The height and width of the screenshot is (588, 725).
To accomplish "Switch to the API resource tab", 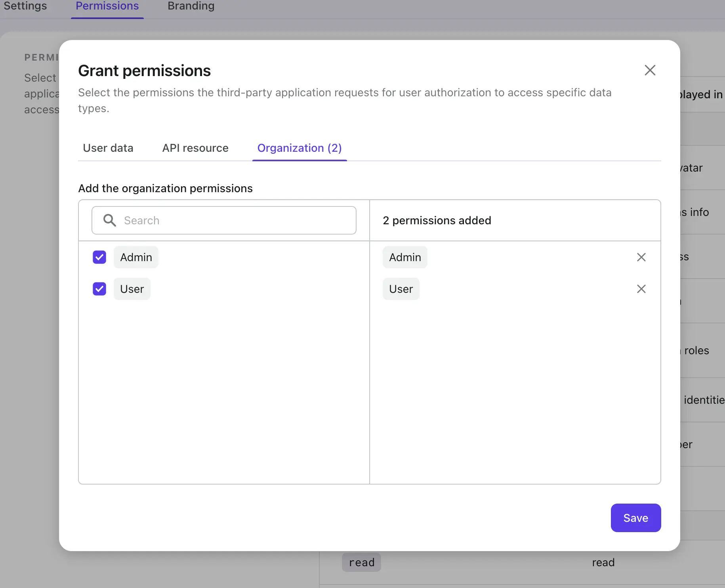I will point(195,148).
